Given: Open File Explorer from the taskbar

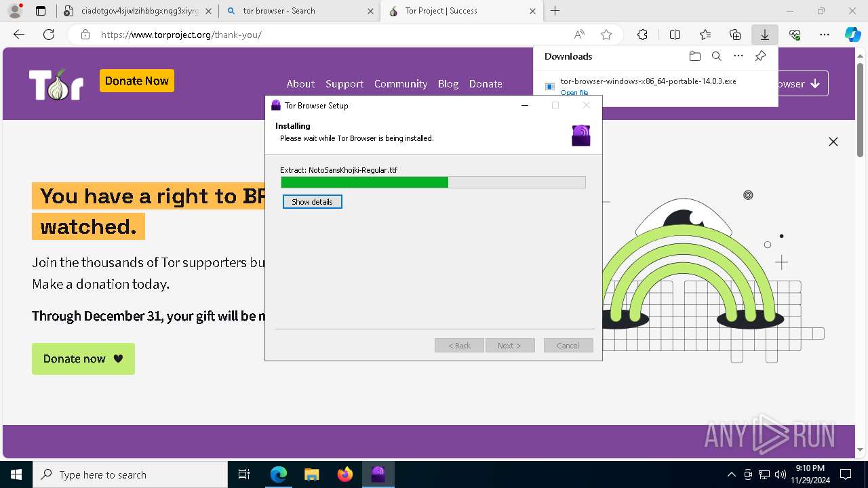Looking at the screenshot, I should coord(312,474).
